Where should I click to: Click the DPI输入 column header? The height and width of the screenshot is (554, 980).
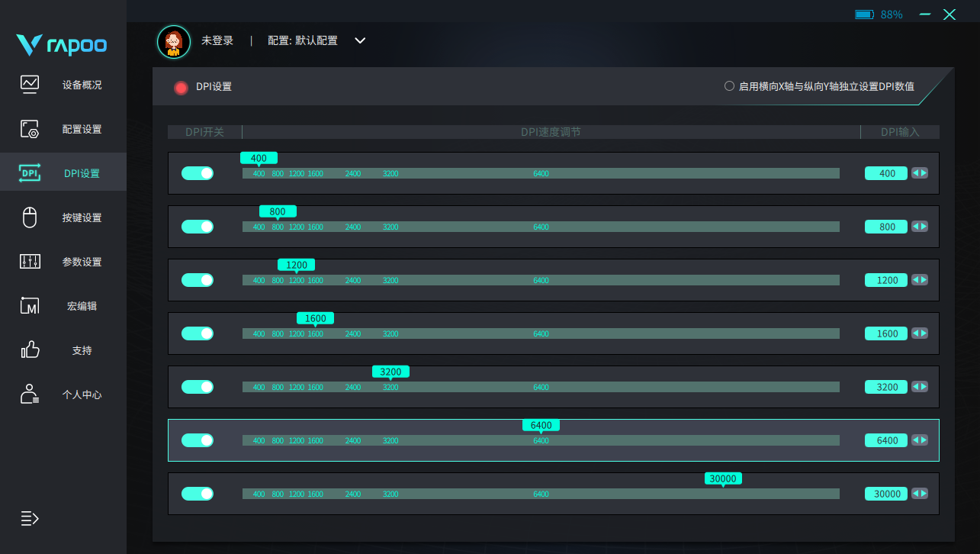click(901, 132)
